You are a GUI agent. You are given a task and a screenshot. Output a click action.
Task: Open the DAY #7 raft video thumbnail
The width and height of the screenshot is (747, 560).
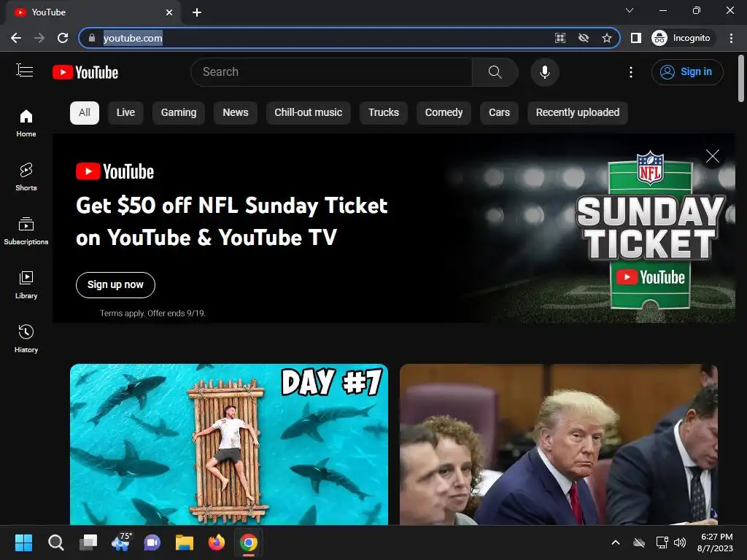point(229,444)
